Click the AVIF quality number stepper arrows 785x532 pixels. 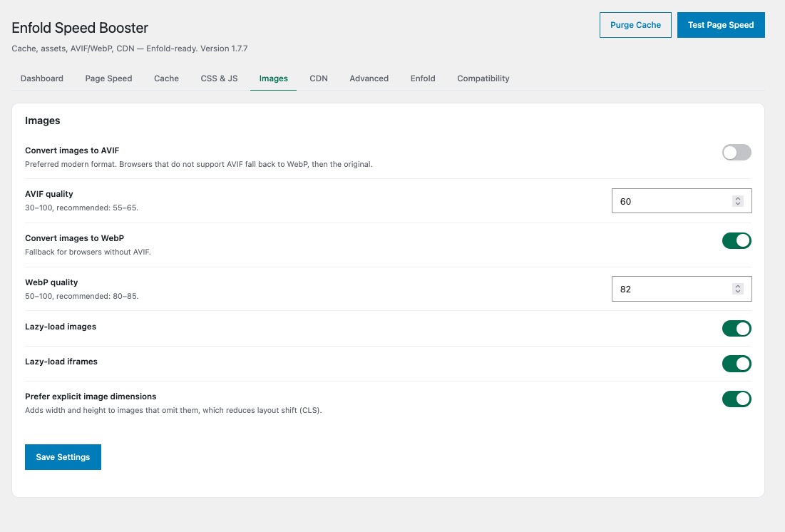[x=737, y=201]
